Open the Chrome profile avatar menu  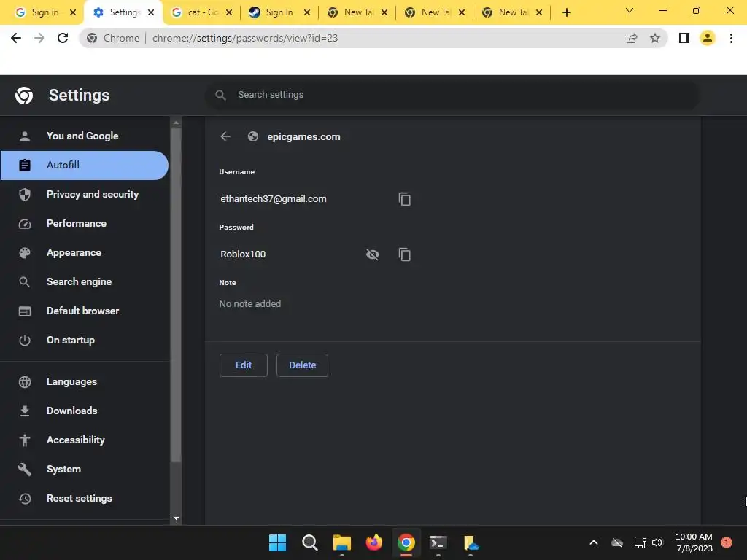[708, 38]
